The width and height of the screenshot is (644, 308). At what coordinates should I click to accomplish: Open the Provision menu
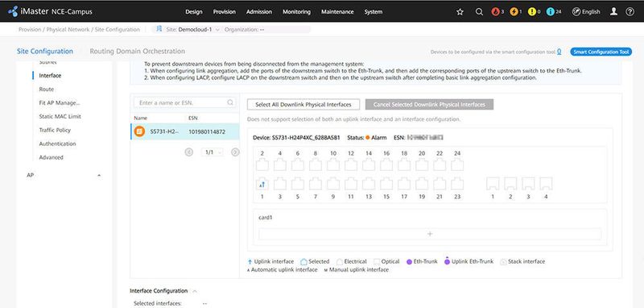click(225, 12)
